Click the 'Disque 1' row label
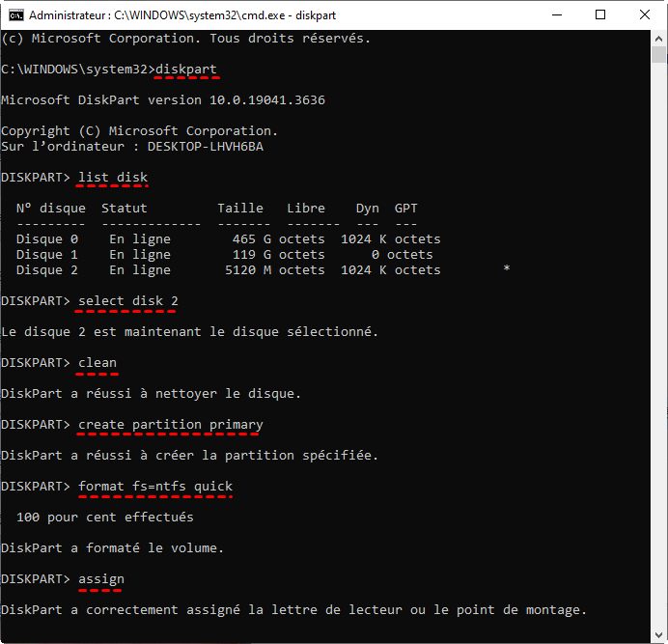 [47, 255]
